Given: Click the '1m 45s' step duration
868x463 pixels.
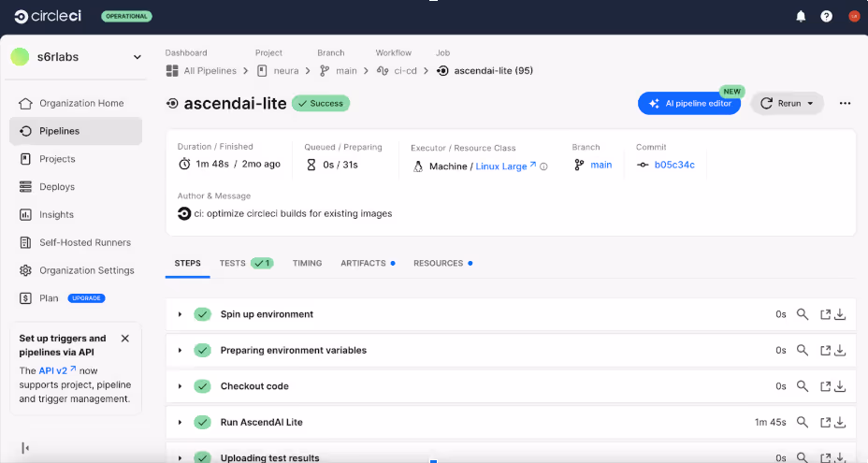Looking at the screenshot, I should point(770,423).
